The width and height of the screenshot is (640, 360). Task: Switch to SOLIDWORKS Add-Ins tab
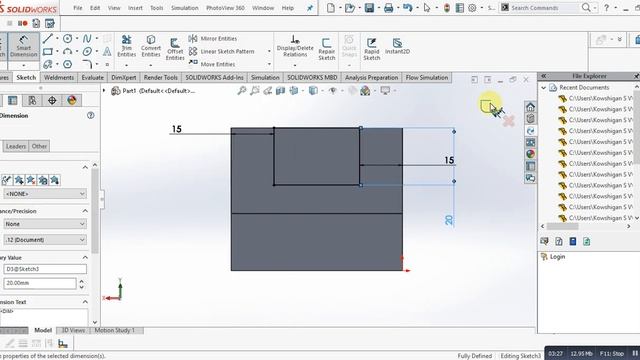pos(214,78)
